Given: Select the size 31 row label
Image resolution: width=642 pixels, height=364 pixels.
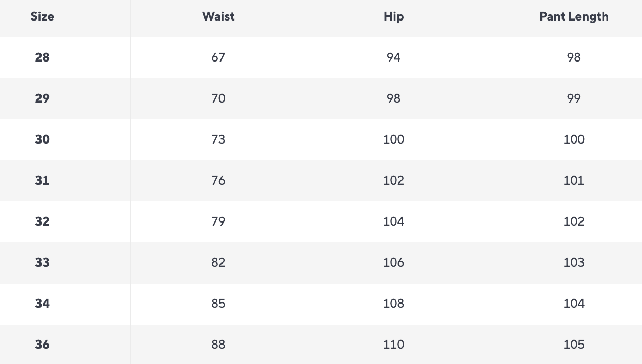Looking at the screenshot, I should (42, 180).
